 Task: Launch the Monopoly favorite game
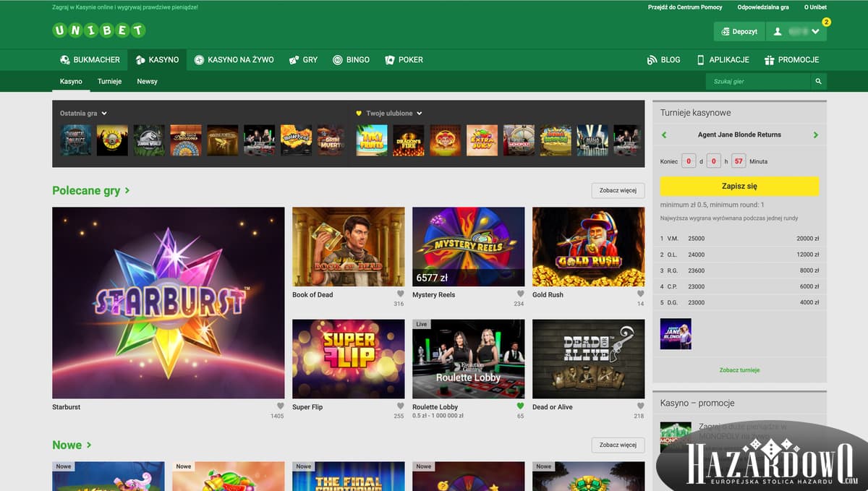pos(519,140)
